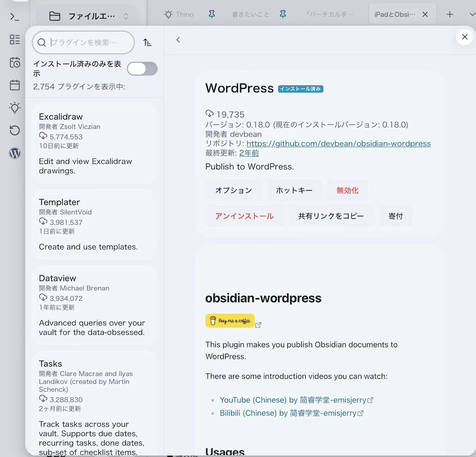Click the インストール済み badge
Image resolution: width=476 pixels, height=457 pixels.
[x=301, y=88]
